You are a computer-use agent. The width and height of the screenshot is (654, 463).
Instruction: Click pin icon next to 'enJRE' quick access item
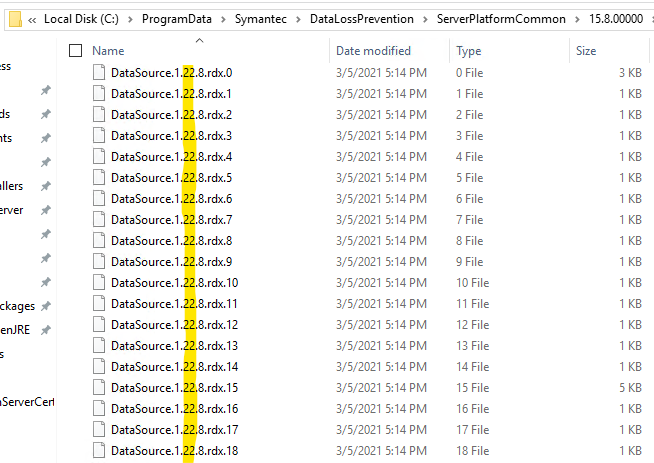45,330
